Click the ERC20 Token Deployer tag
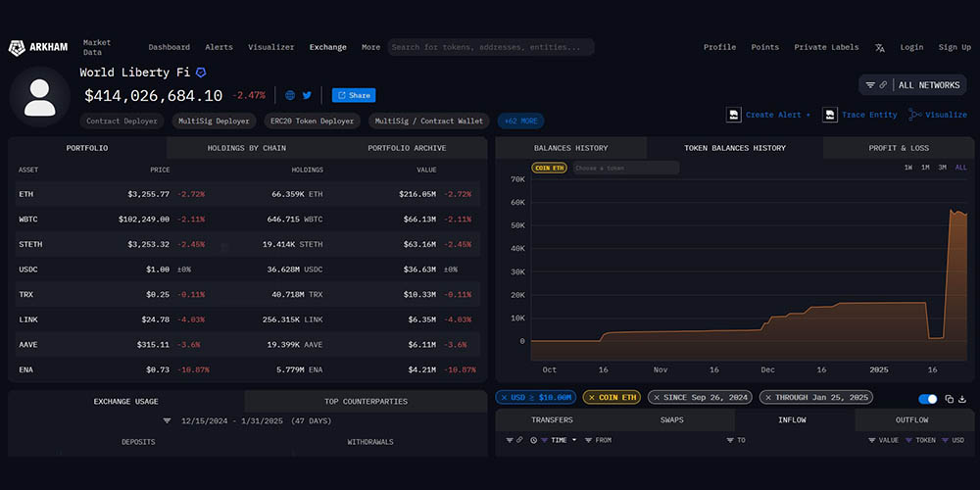The width and height of the screenshot is (980, 490). pyautogui.click(x=312, y=122)
